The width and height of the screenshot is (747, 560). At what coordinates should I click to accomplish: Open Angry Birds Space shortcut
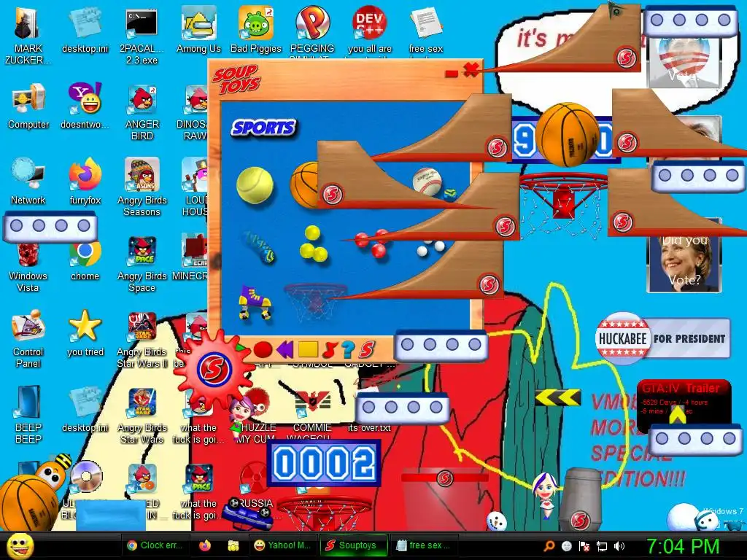[142, 264]
